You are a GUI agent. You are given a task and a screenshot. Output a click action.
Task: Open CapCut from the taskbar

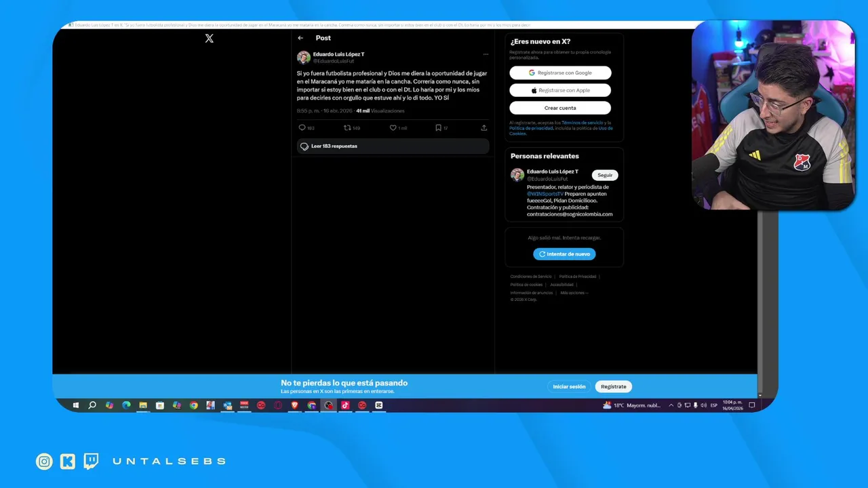click(379, 405)
